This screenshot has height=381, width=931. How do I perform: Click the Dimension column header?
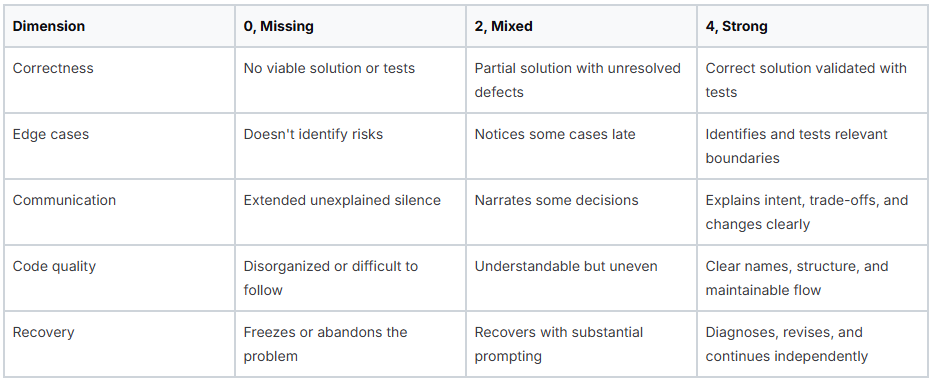click(x=119, y=27)
